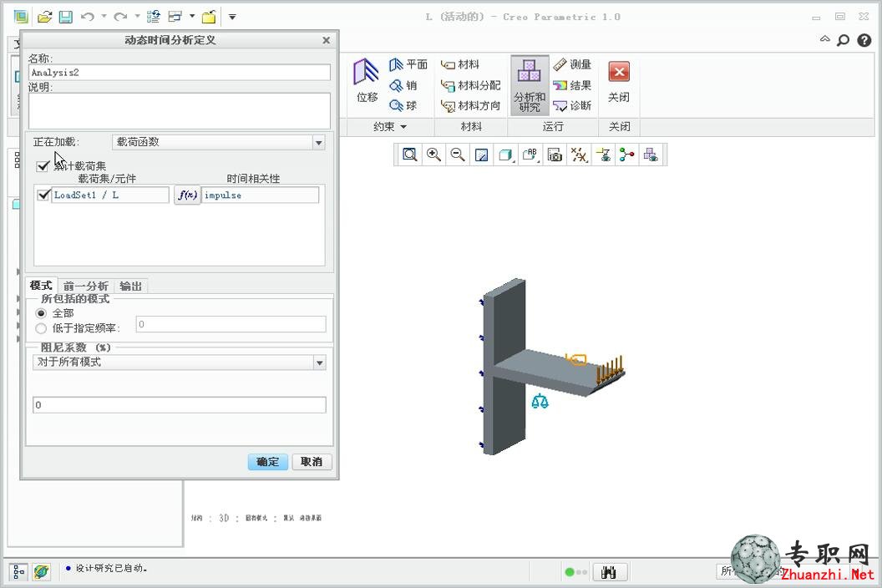
Task: Open Diagnostics (诊断) tool
Action: pos(572,106)
